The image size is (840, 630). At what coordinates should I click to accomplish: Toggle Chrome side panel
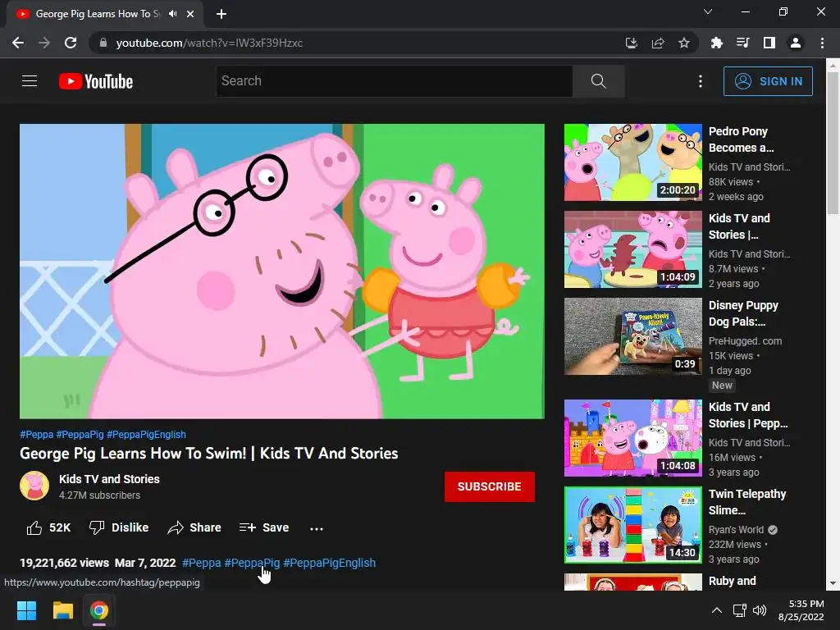pyautogui.click(x=769, y=43)
